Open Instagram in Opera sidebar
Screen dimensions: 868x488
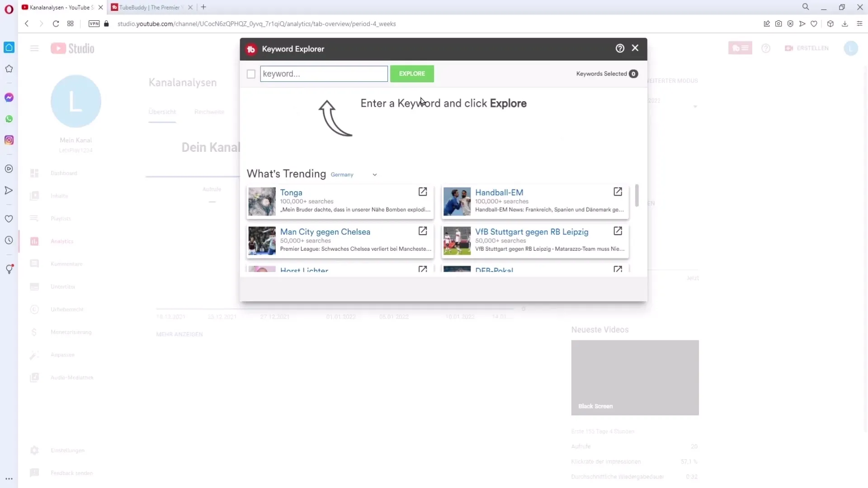(x=9, y=140)
